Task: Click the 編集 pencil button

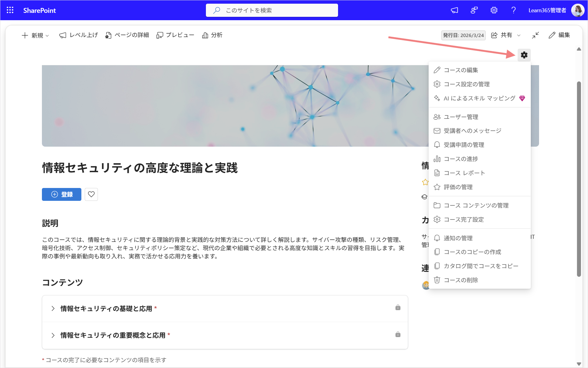Action: pyautogui.click(x=559, y=35)
